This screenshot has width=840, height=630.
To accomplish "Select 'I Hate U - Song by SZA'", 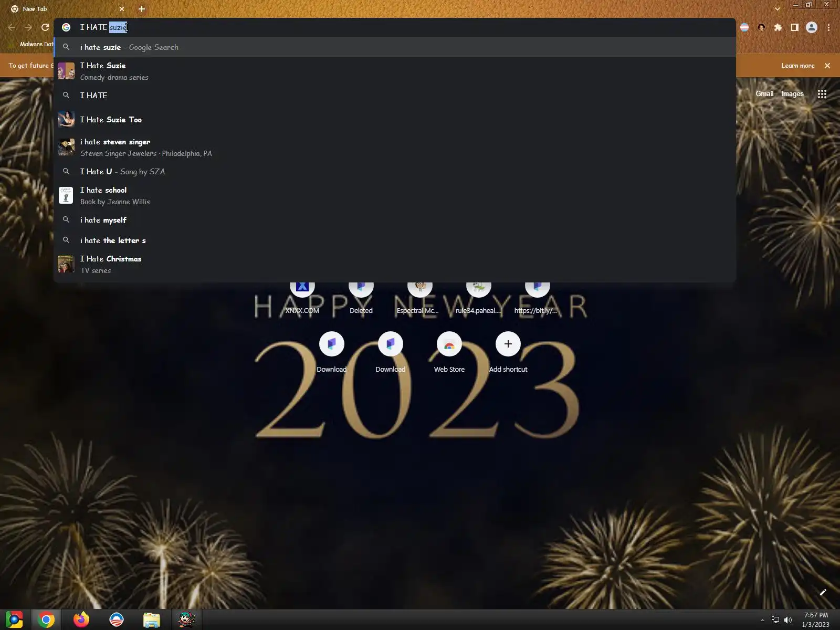I will 395,172.
